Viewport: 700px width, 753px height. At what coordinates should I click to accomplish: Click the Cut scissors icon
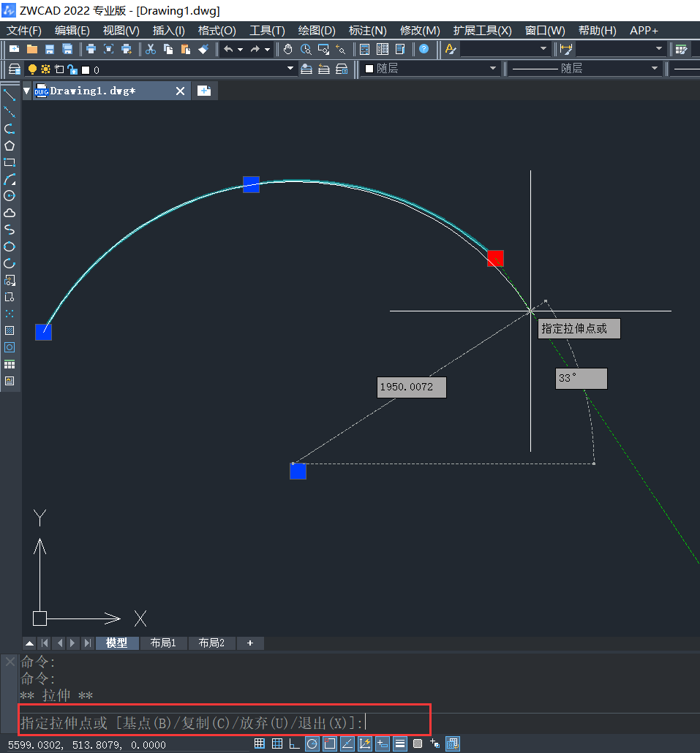click(x=151, y=49)
